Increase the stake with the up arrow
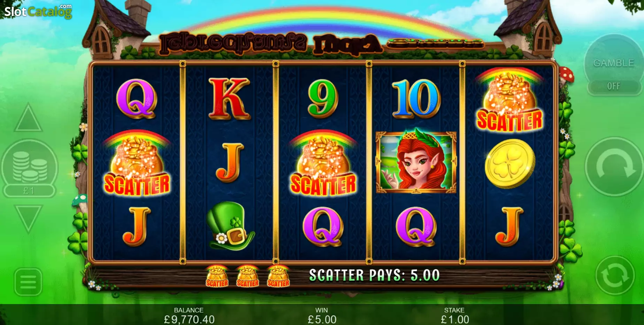This screenshot has height=325, width=644. pos(28,117)
